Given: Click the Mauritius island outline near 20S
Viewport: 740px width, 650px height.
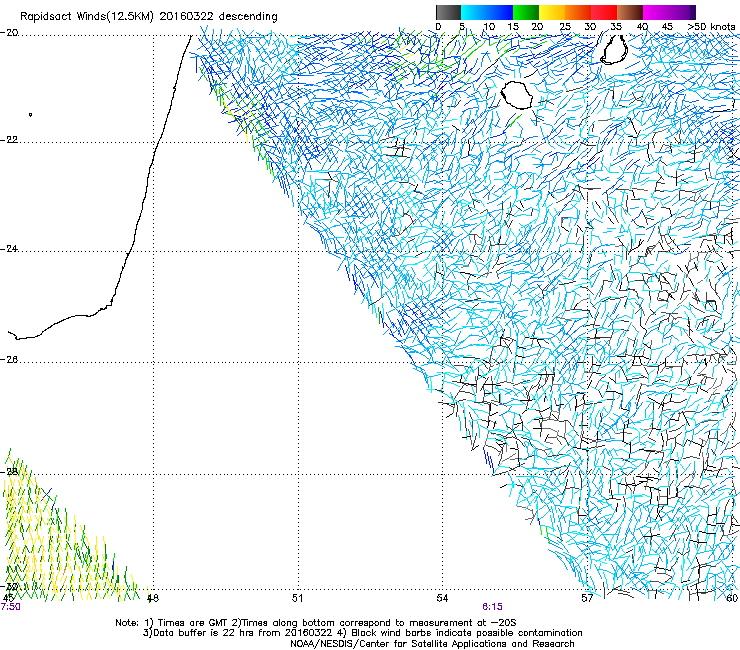Looking at the screenshot, I should click(614, 50).
